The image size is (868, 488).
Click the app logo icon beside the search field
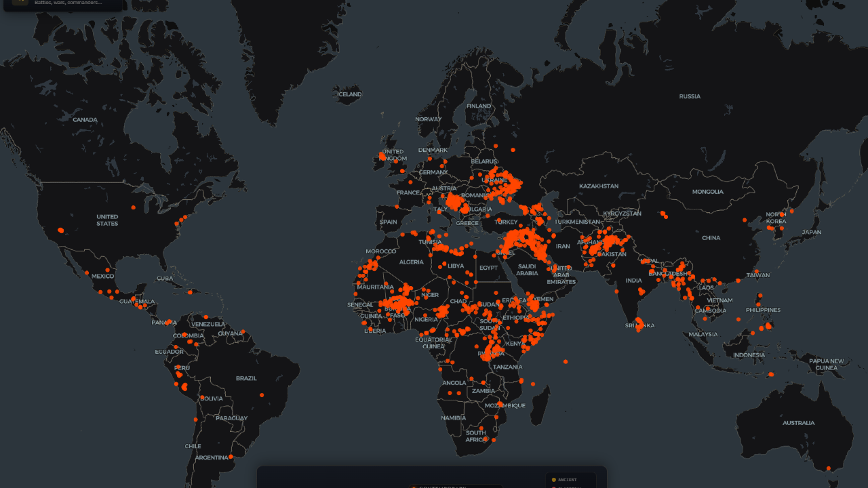click(x=20, y=3)
